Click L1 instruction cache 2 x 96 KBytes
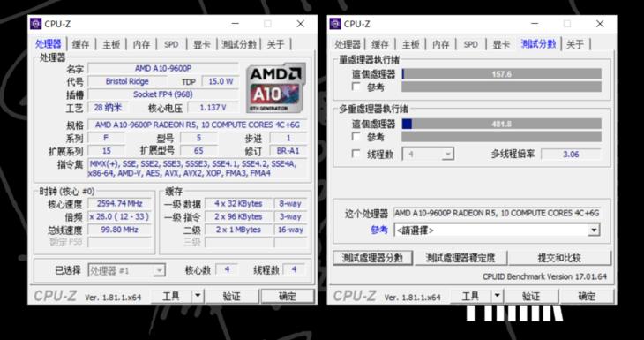Image resolution: width=644 pixels, height=340 pixels. coord(238,216)
